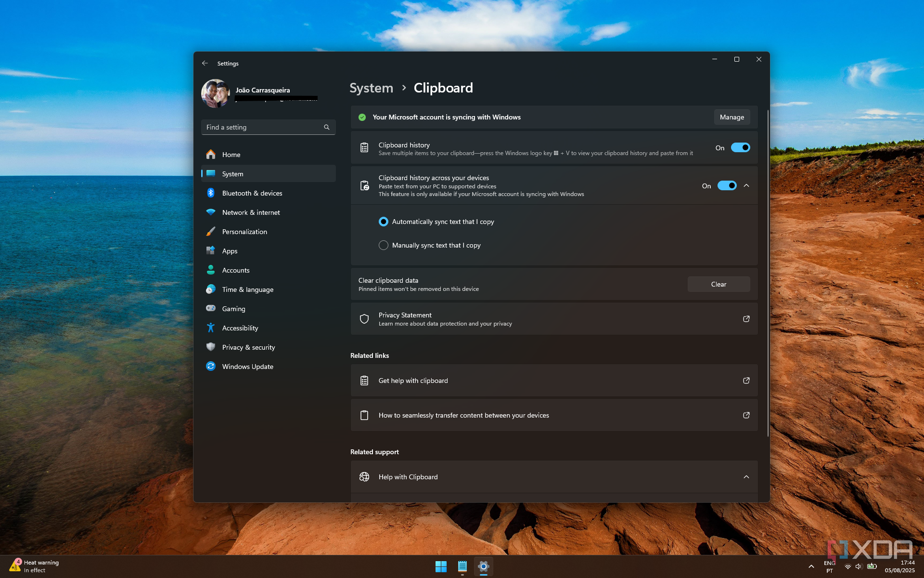Image resolution: width=924 pixels, height=578 pixels.
Task: Click the user profile picture
Action: [x=216, y=93]
